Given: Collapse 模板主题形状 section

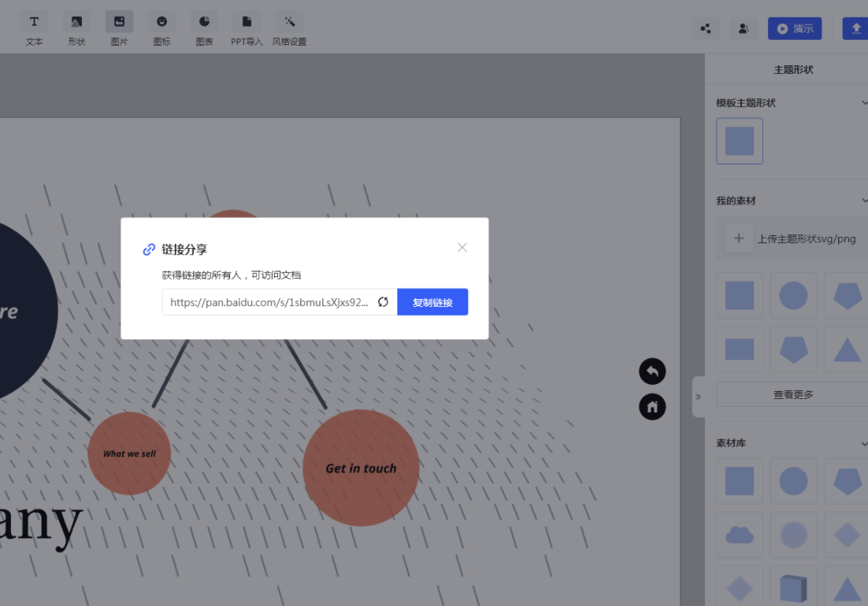Looking at the screenshot, I should tap(864, 103).
